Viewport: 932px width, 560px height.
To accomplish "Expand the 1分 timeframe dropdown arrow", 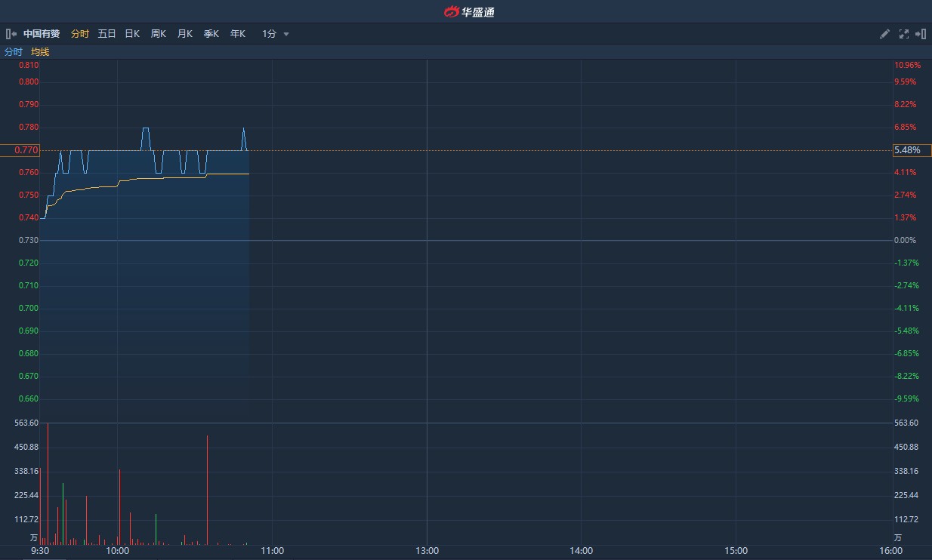I will click(285, 34).
